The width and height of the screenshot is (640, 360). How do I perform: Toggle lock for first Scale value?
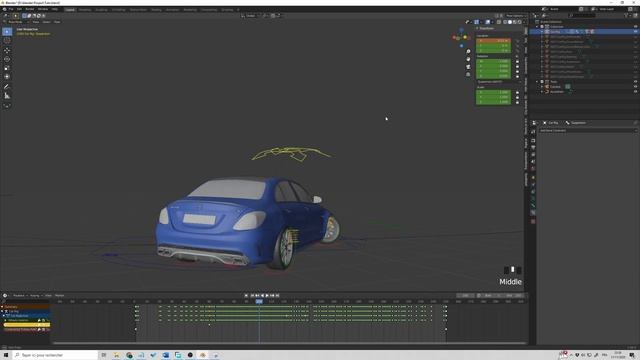517,92
